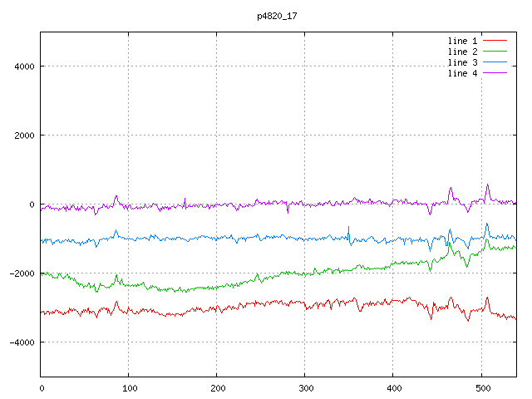Click the 200 label on the x-axis
The height and width of the screenshot is (399, 532).
pyautogui.click(x=216, y=387)
